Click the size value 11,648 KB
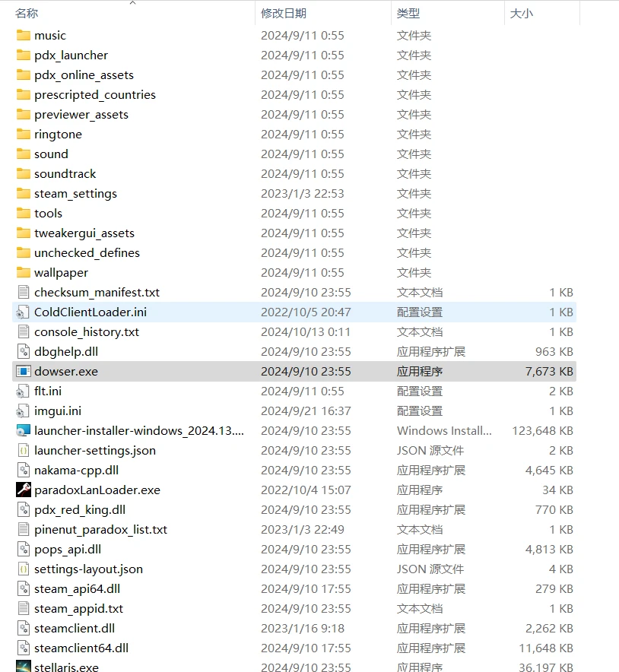 click(546, 648)
